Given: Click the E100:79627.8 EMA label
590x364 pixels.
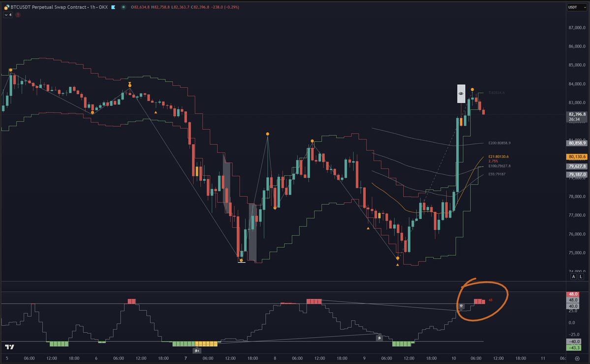Looking at the screenshot, I should 499,166.
